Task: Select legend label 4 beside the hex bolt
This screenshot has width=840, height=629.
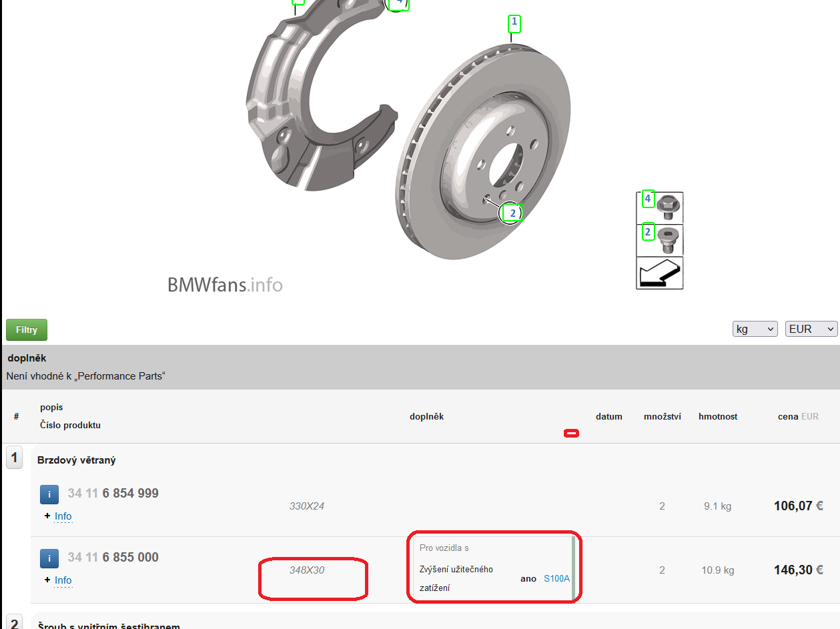Action: (x=648, y=199)
